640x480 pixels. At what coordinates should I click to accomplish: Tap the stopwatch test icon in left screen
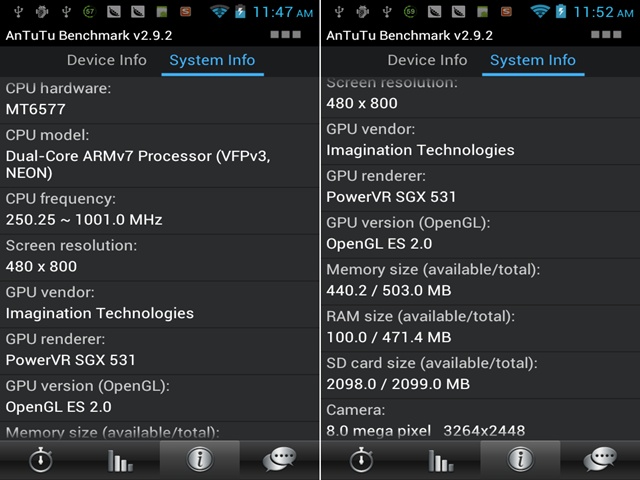tap(40, 460)
